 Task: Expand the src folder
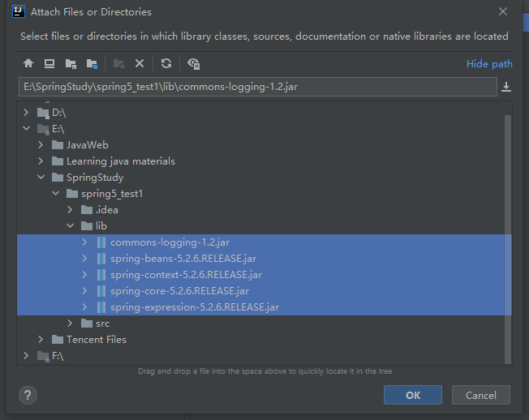tap(70, 323)
